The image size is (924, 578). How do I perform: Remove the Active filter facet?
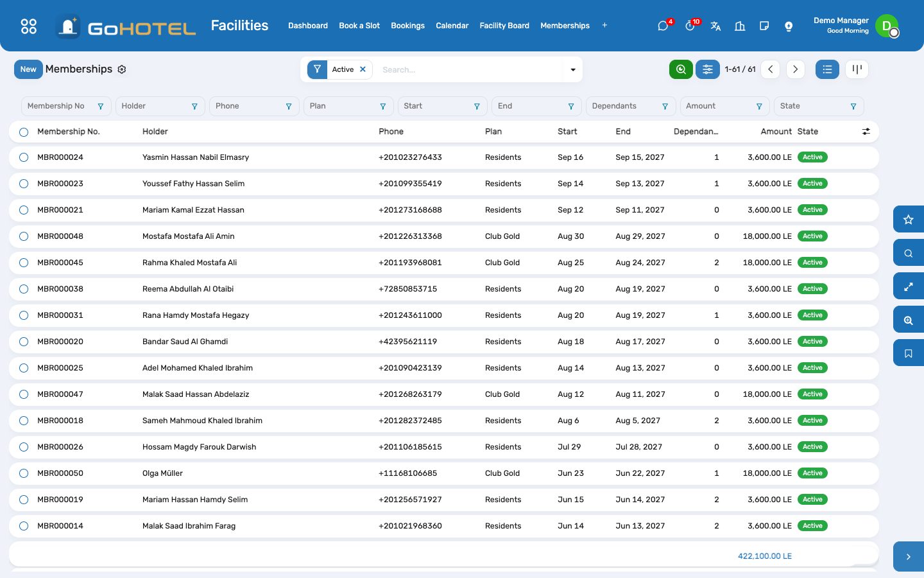363,69
